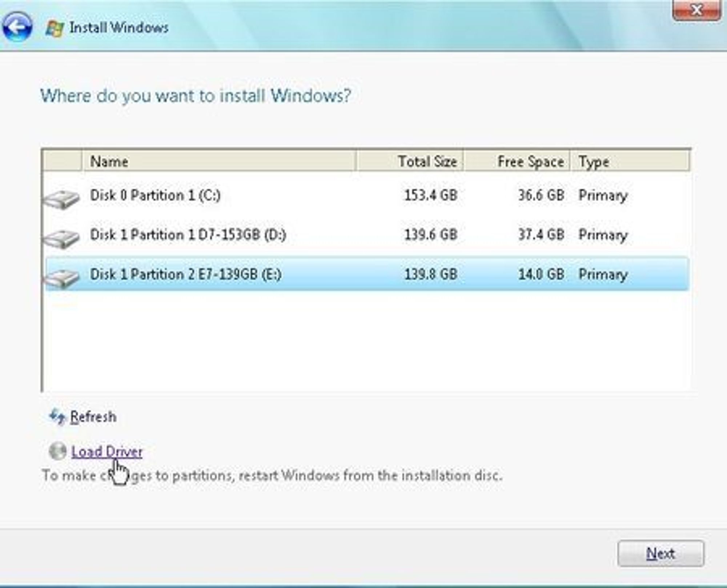Screen dimensions: 727x588
Task: Click the drive icon for Disk 1 Partition 2
Action: point(61,278)
